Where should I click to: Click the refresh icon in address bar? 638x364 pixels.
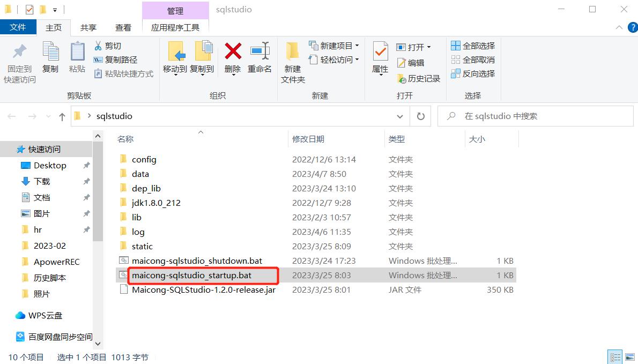pyautogui.click(x=421, y=116)
